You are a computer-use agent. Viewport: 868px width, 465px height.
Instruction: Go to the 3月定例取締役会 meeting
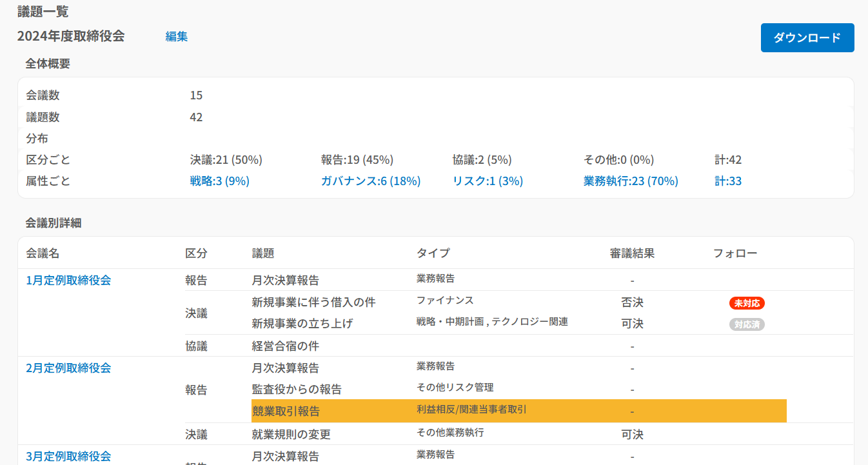pyautogui.click(x=68, y=456)
